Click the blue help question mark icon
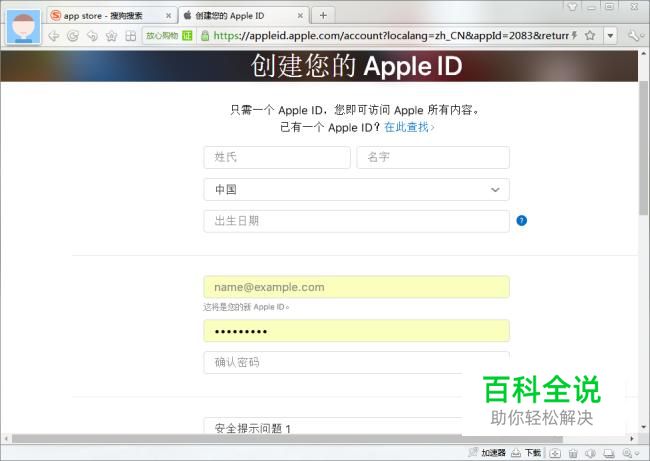The width and height of the screenshot is (650, 461). coord(521,221)
